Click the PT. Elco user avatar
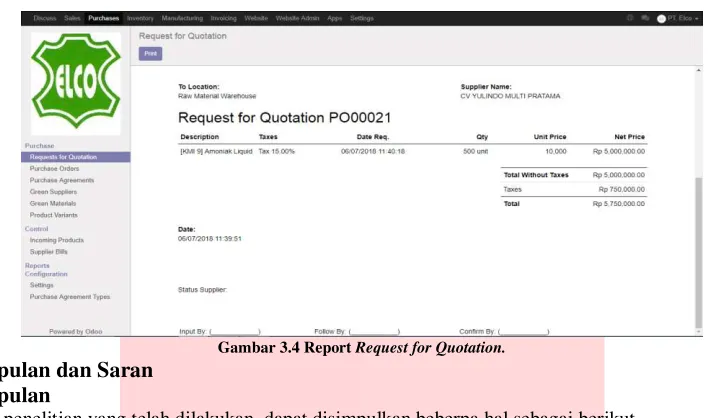This screenshot has height=418, width=708. click(x=661, y=19)
